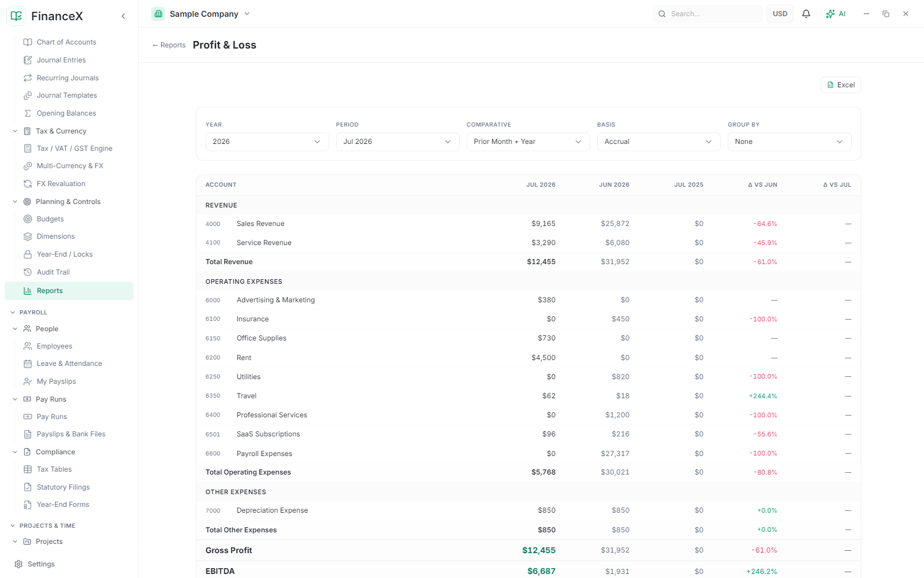Expand the Projects section
This screenshot has height=578, width=924.
[15, 542]
